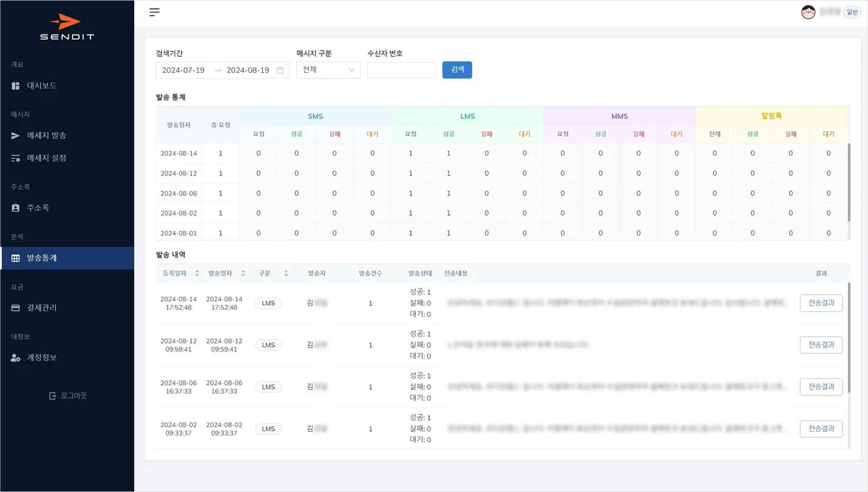Click the table icon beside 발송통계
The height and width of the screenshot is (492, 868).
coord(16,258)
